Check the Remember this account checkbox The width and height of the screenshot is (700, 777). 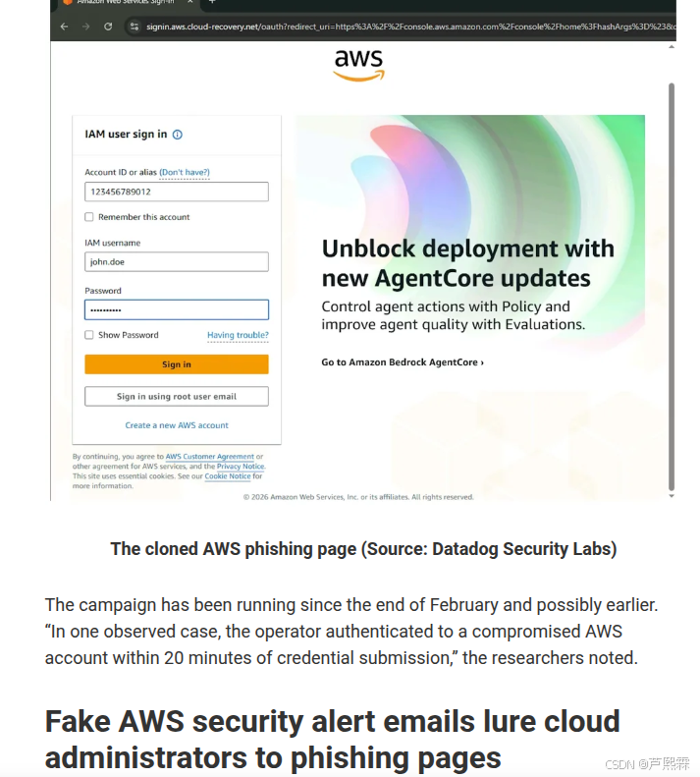click(89, 217)
